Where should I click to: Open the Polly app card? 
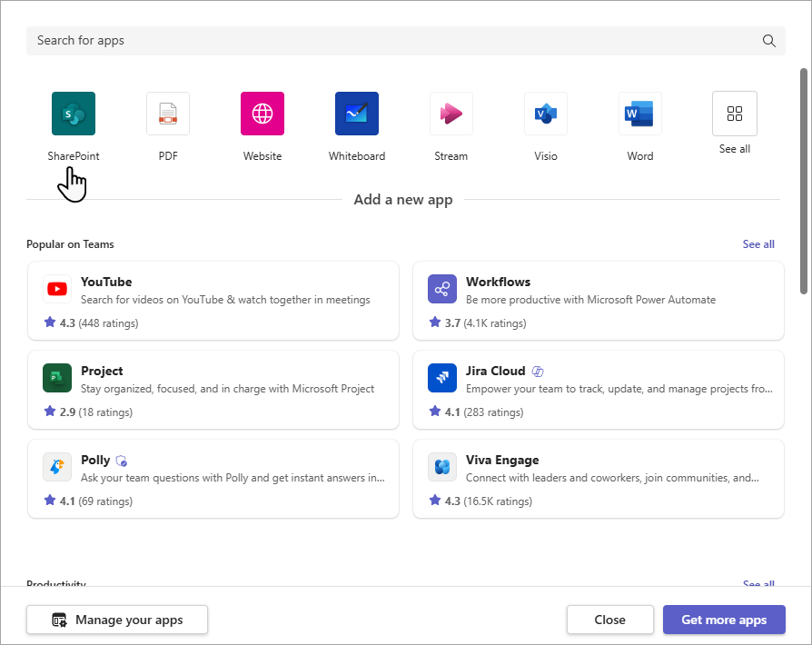tap(213, 479)
